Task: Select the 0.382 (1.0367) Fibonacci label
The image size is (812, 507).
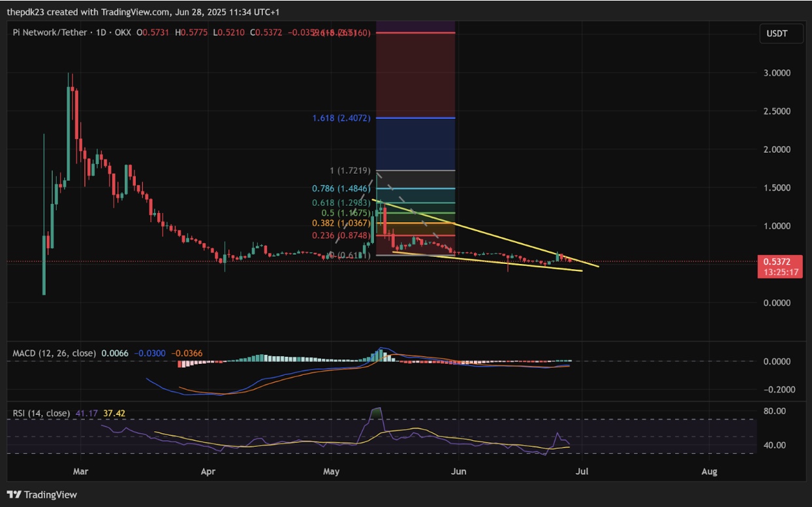Action: click(x=341, y=223)
